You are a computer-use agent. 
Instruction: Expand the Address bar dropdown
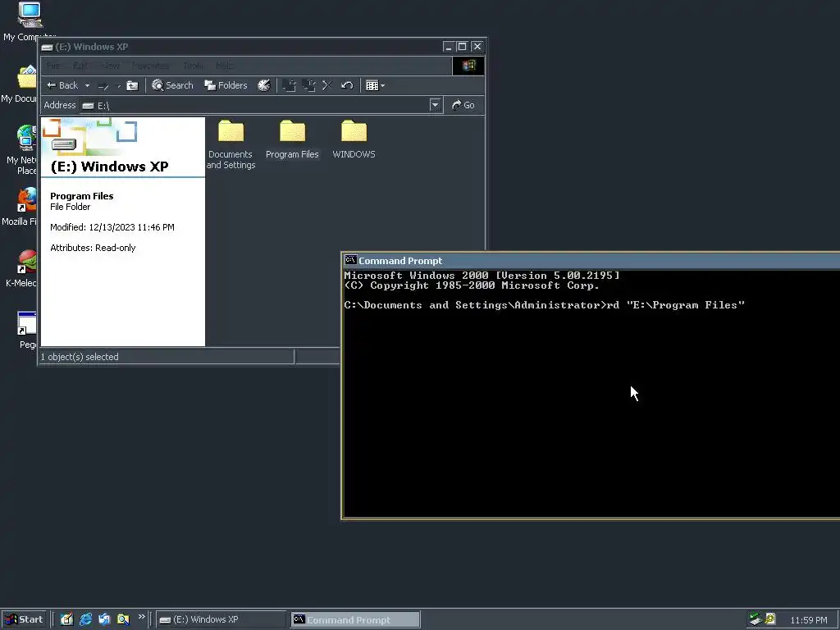click(435, 106)
